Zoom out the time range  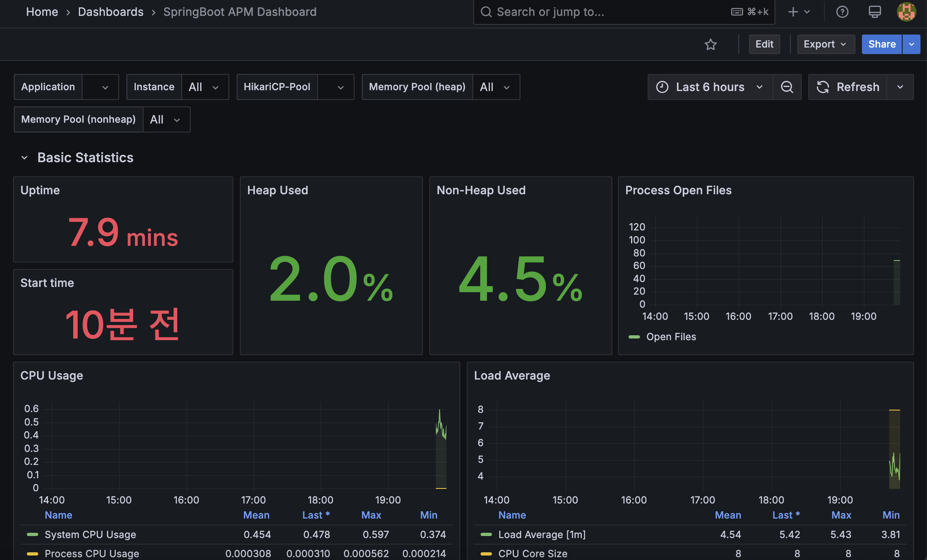(x=787, y=87)
